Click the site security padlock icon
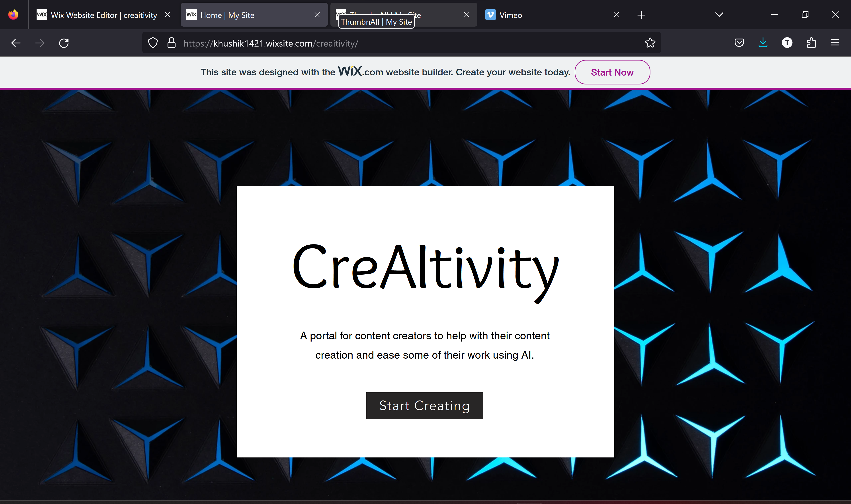This screenshot has width=851, height=504. tap(172, 43)
